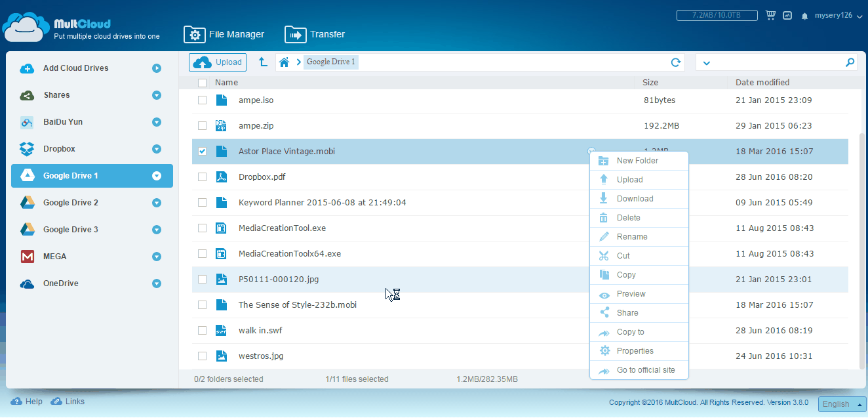Image resolution: width=868 pixels, height=418 pixels.
Task: Uncheck the Astor Place Vintage.mobi checkbox
Action: [x=203, y=152]
